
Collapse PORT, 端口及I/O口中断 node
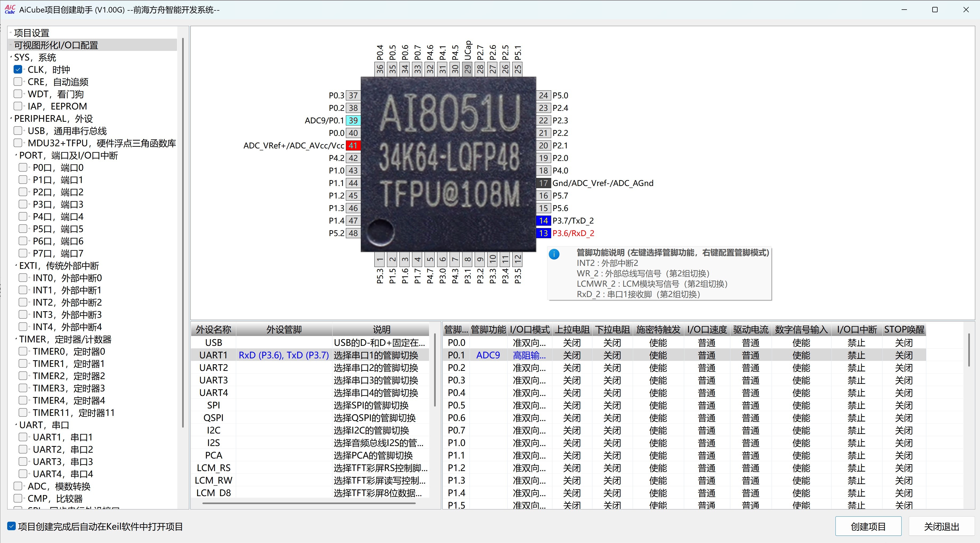point(16,155)
